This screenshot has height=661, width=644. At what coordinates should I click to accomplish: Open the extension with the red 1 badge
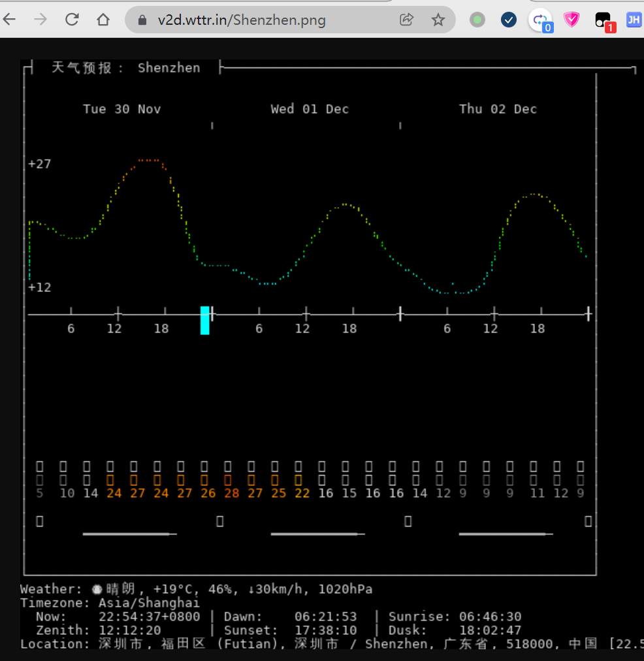(604, 21)
